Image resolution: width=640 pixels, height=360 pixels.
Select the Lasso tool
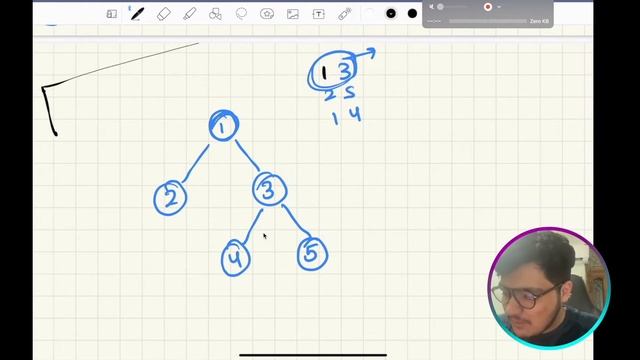pyautogui.click(x=241, y=14)
